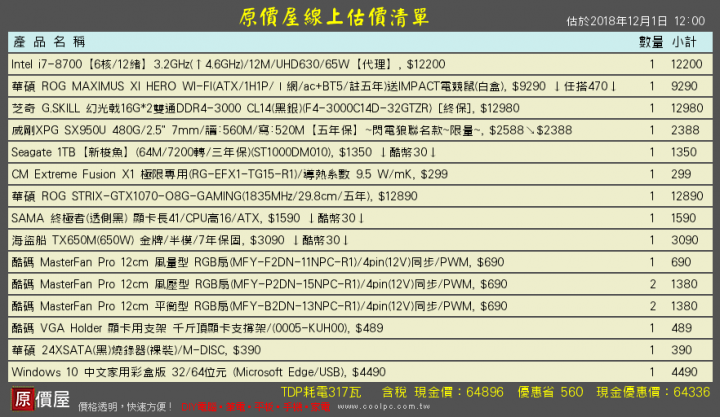Click the 價格透明，快速方便 slogan
The height and width of the screenshot is (417, 720).
coord(125,407)
